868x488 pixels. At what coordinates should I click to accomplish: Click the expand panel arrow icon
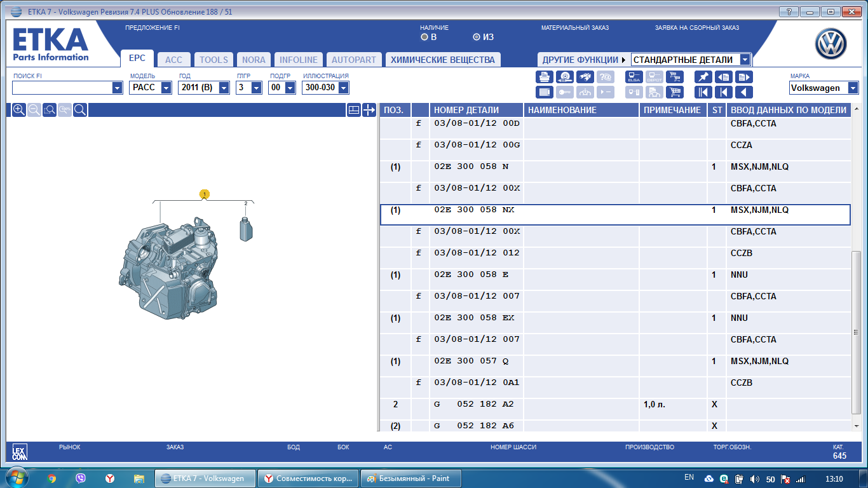(369, 110)
